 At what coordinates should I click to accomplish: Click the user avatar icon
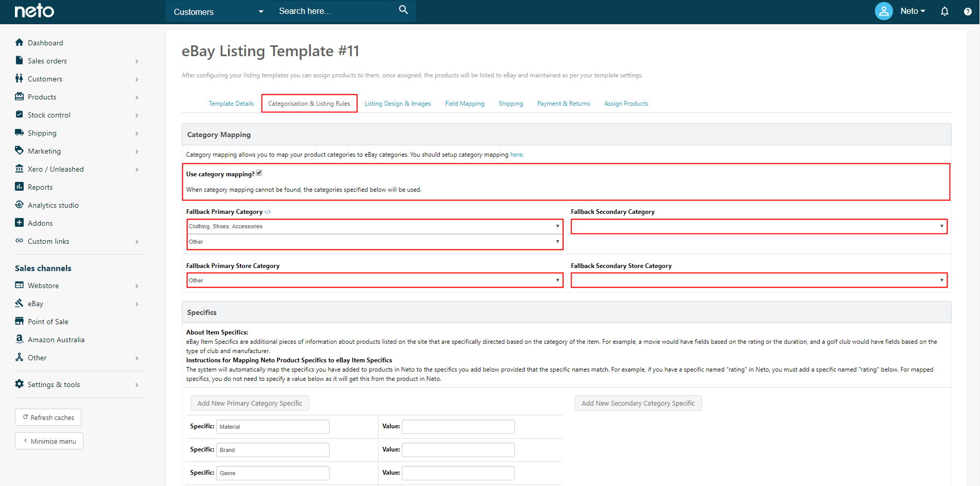coord(884,11)
